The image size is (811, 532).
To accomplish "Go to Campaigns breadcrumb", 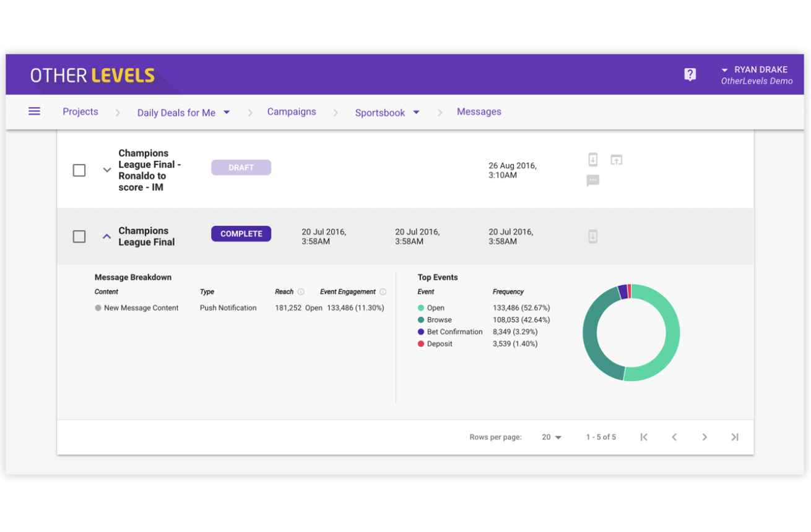I will tap(292, 112).
